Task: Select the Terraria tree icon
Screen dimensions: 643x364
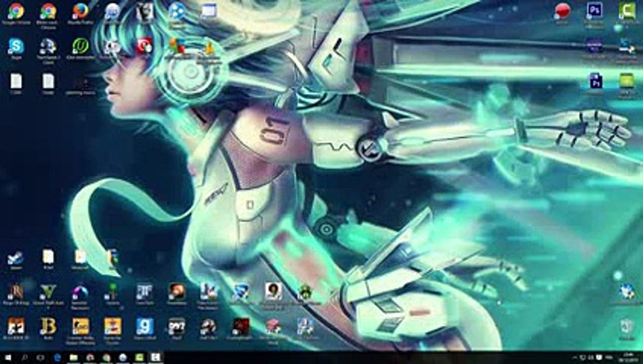Action: coord(112,292)
